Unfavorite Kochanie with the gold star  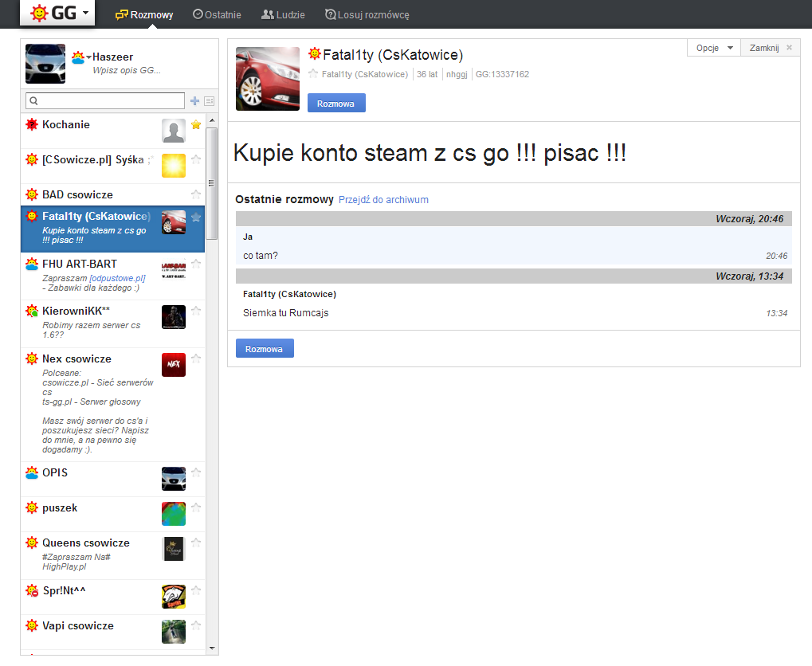tap(196, 125)
